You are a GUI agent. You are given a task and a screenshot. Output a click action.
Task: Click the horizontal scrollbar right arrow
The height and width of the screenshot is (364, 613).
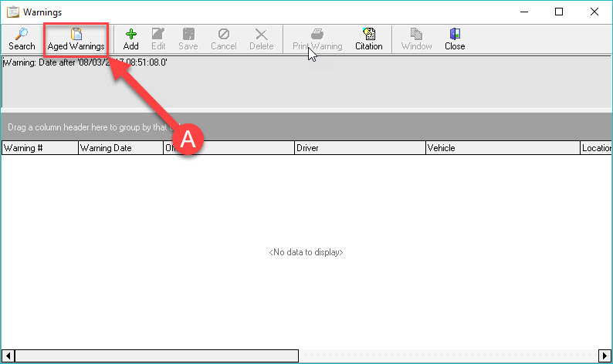point(606,356)
